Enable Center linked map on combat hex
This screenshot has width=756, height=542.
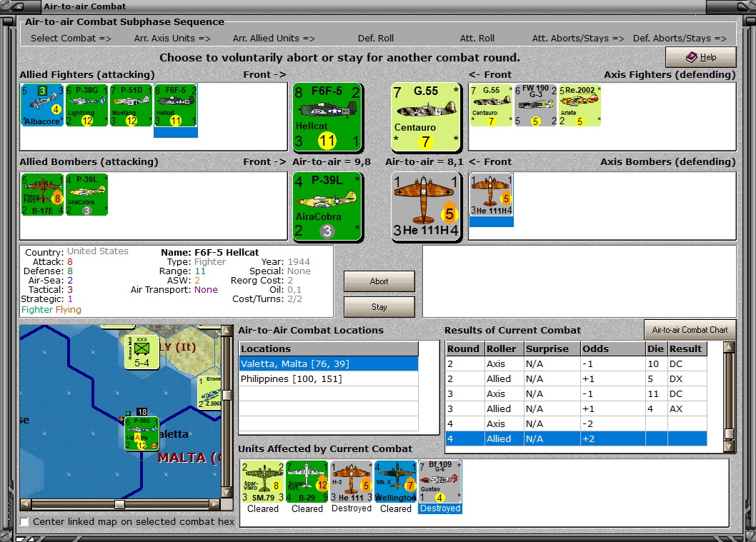pos(24,521)
